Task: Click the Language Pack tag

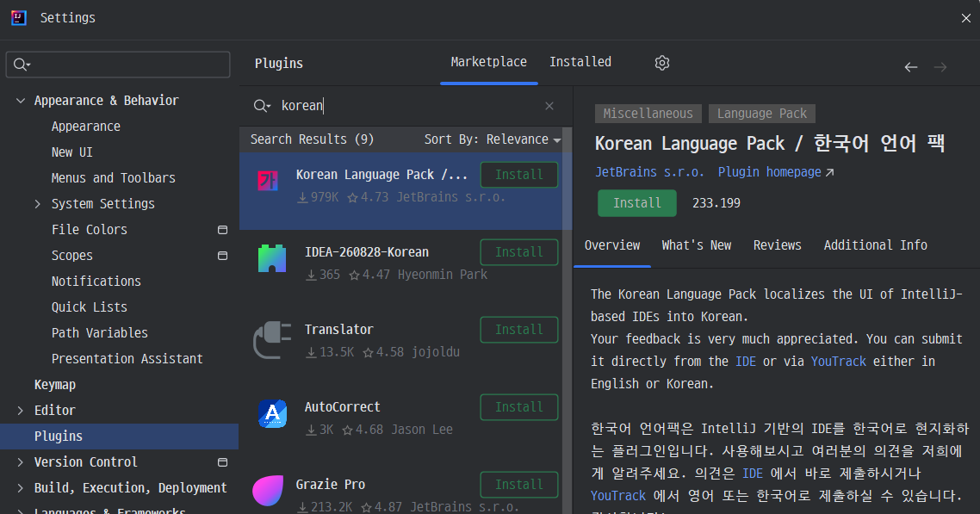Action: pos(762,114)
